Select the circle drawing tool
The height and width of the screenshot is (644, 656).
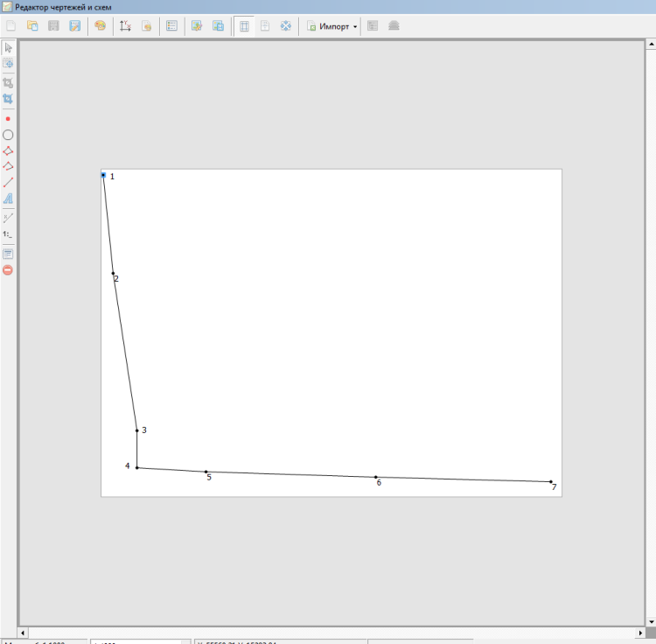coord(8,135)
